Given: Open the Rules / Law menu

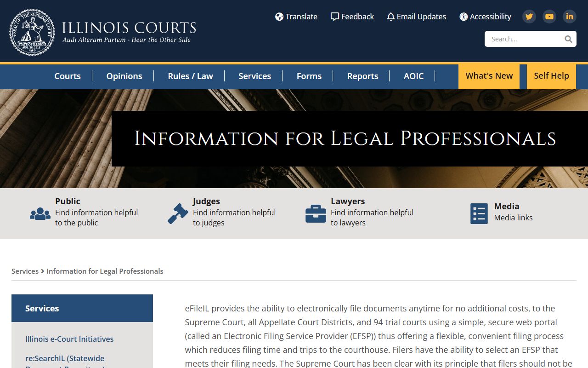Looking at the screenshot, I should [190, 76].
